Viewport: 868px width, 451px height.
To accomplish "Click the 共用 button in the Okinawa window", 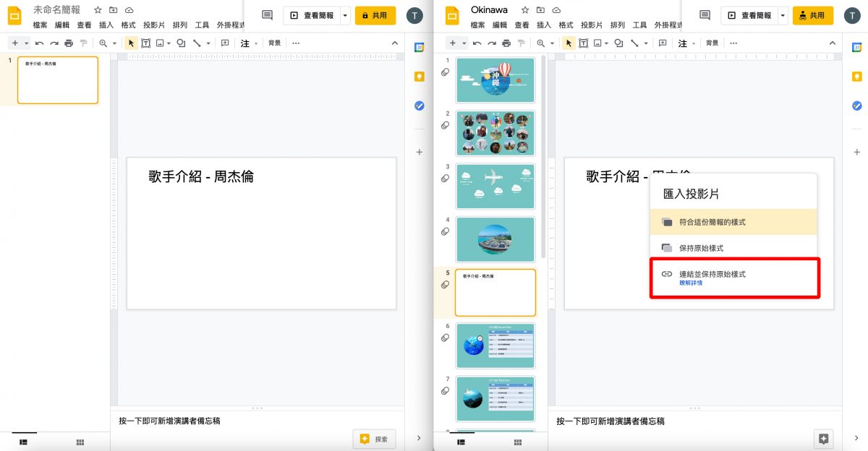I will click(x=813, y=15).
